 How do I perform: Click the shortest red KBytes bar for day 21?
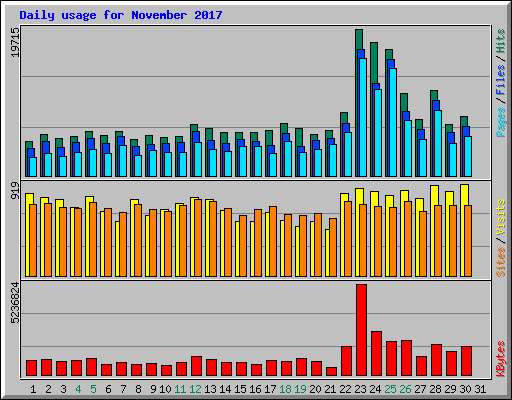coord(331,371)
